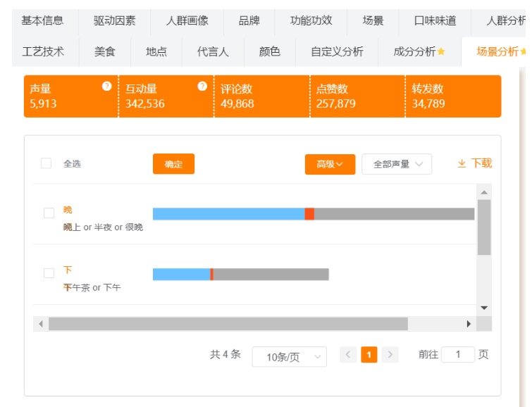The image size is (532, 407).
Task: Click the horizontal scrollbar left arrow
Action: pos(41,324)
